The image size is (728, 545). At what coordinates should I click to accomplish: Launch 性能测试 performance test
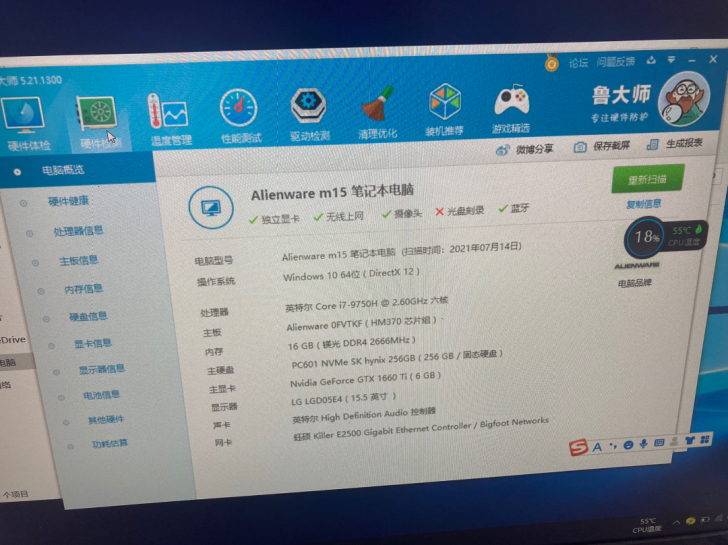coord(240,116)
